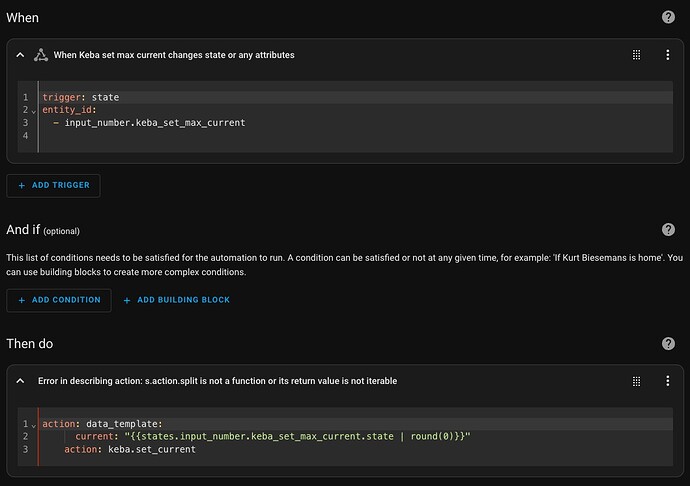Collapse the Keba set max current trigger card

point(20,55)
